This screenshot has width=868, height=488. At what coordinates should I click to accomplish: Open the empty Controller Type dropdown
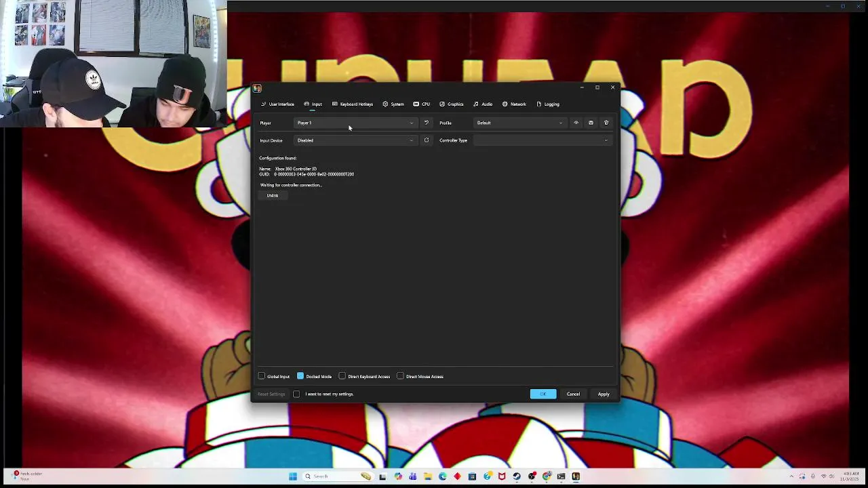[x=542, y=140]
